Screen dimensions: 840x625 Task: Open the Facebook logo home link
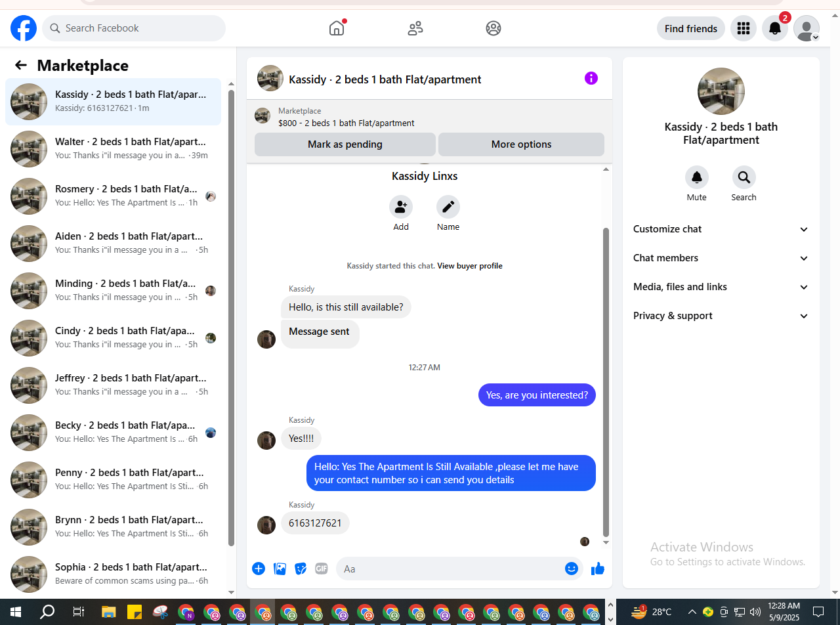coord(24,28)
